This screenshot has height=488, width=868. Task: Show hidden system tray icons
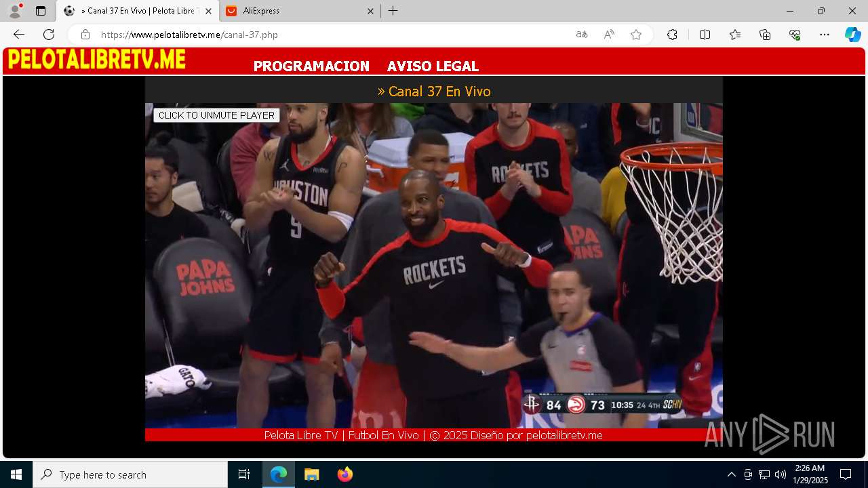731,474
